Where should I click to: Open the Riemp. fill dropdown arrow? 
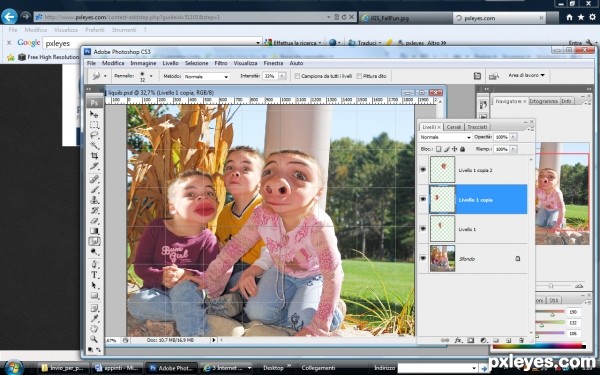(x=513, y=149)
